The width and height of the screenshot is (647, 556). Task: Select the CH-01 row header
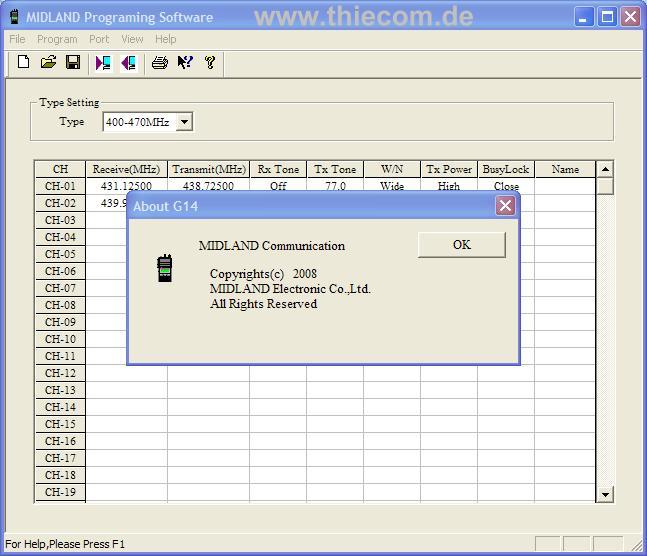coord(60,186)
